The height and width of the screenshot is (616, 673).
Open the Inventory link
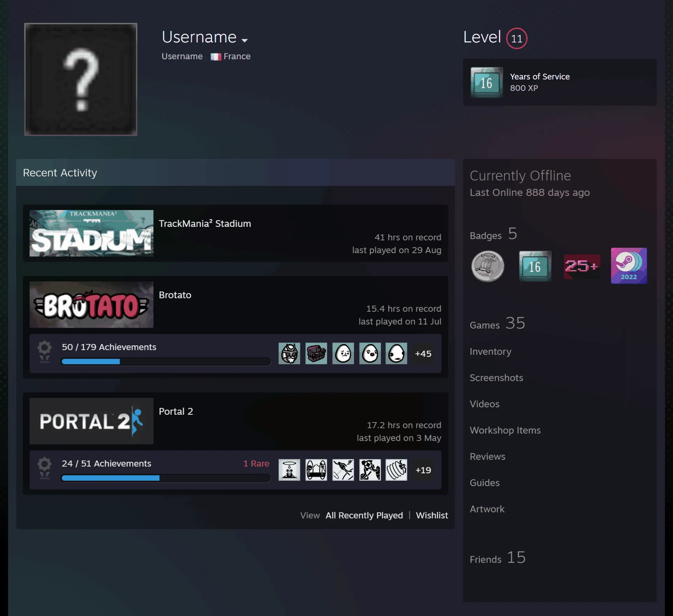(x=490, y=351)
